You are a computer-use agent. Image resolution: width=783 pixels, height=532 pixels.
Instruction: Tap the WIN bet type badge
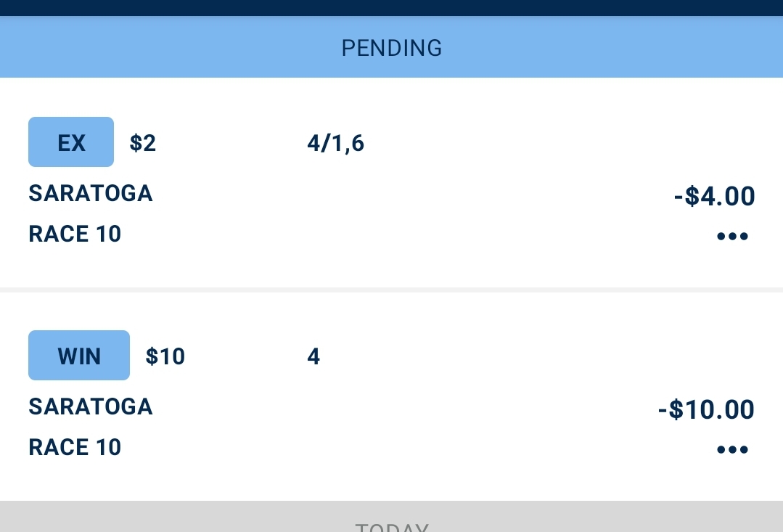(79, 355)
